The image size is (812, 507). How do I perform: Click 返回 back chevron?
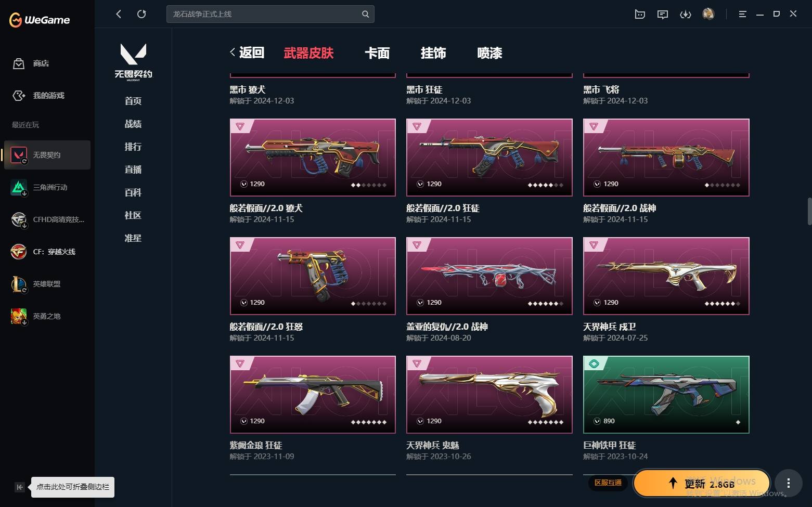[247, 53]
